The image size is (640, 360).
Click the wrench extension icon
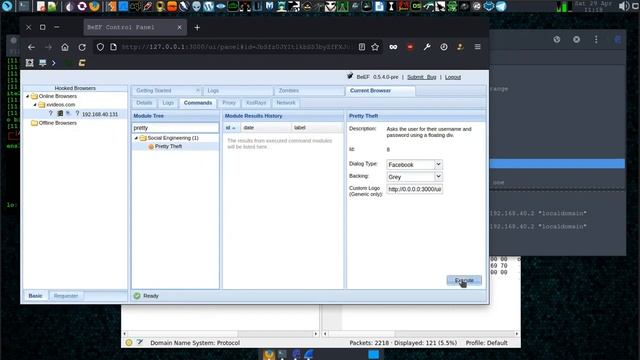pyautogui.click(x=427, y=47)
